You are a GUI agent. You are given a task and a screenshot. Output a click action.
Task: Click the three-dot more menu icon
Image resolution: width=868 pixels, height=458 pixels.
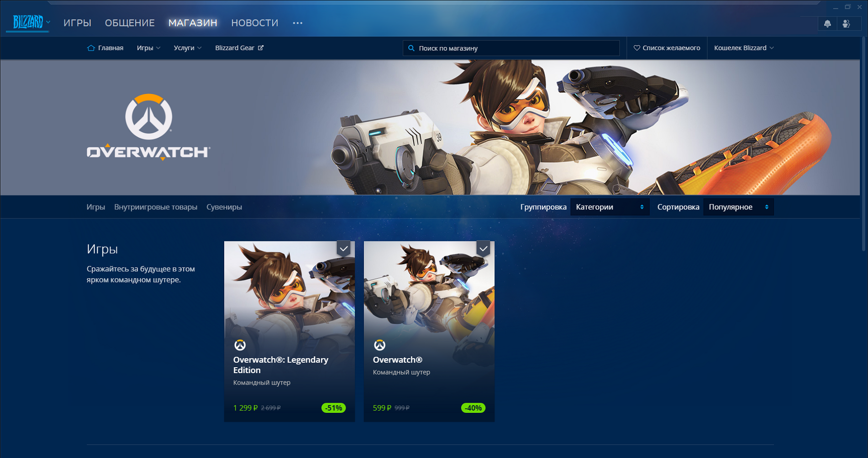tap(298, 23)
